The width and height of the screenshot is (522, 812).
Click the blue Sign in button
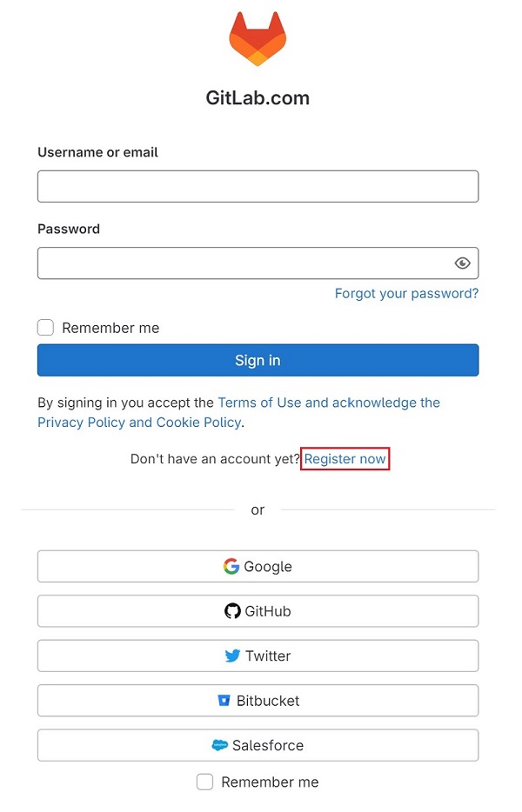click(258, 360)
